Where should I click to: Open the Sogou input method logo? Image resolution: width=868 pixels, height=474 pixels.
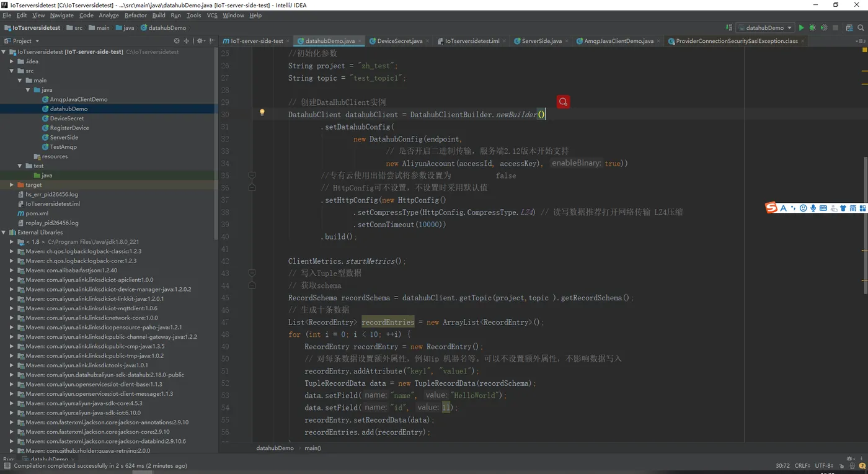pos(771,208)
